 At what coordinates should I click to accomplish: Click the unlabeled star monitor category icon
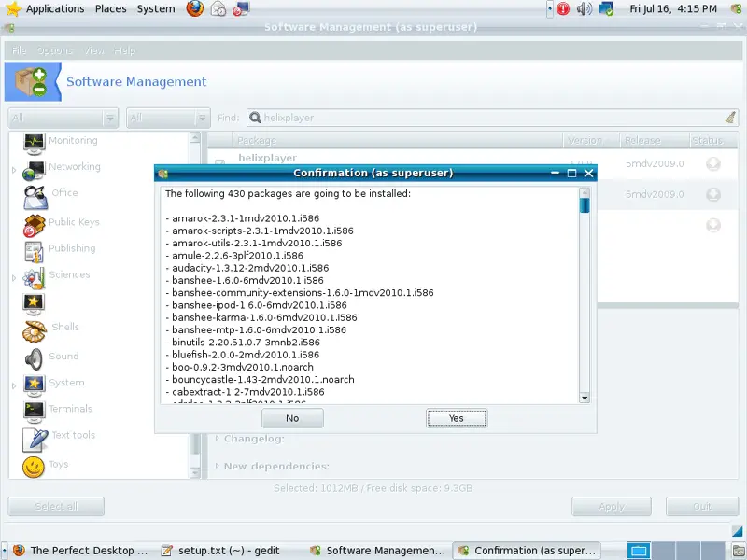click(x=34, y=304)
